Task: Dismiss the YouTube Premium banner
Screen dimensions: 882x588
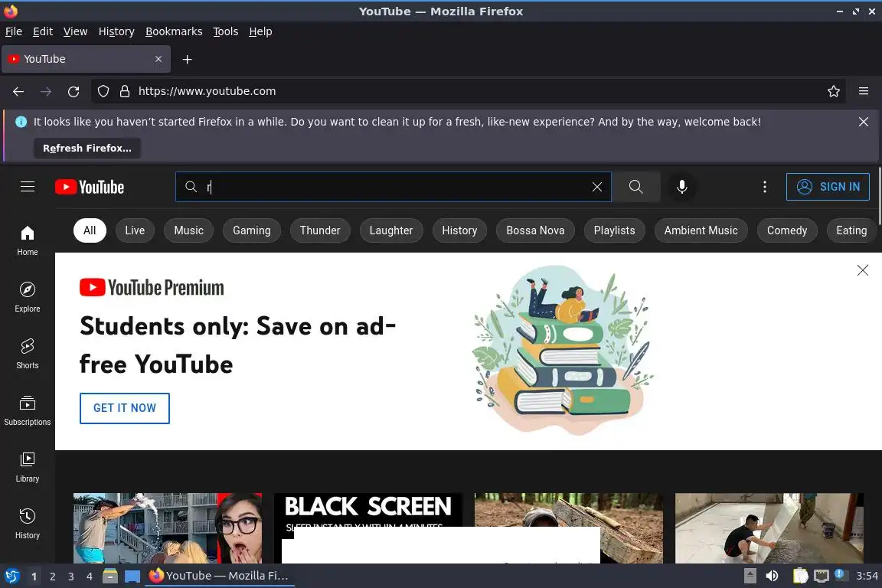Action: tap(862, 270)
